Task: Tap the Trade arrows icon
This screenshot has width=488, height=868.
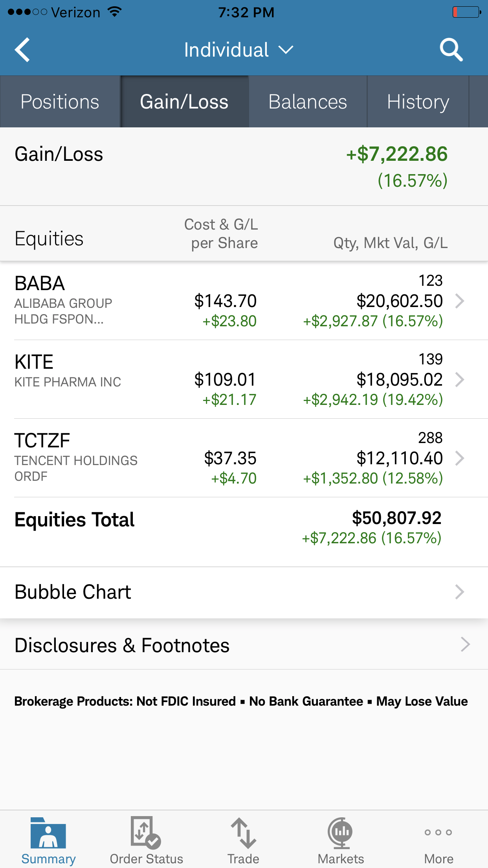Action: pos(244,833)
